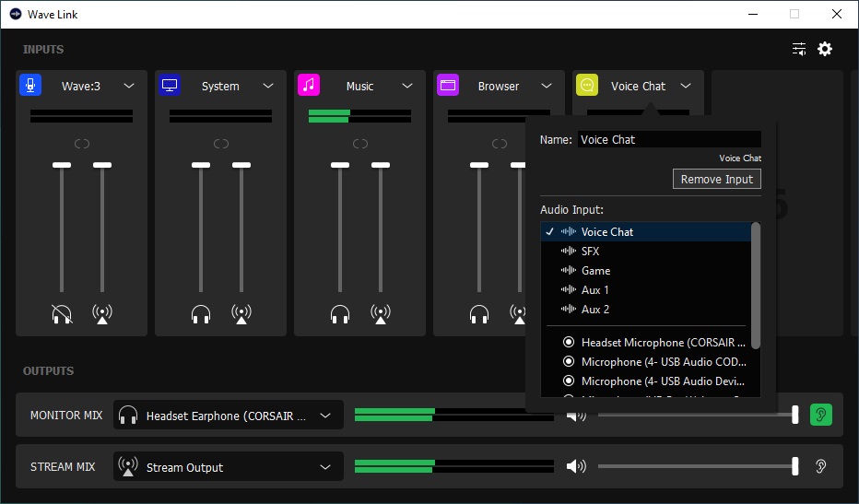
Task: Click the Music monitor volume fader handle
Action: coord(340,165)
